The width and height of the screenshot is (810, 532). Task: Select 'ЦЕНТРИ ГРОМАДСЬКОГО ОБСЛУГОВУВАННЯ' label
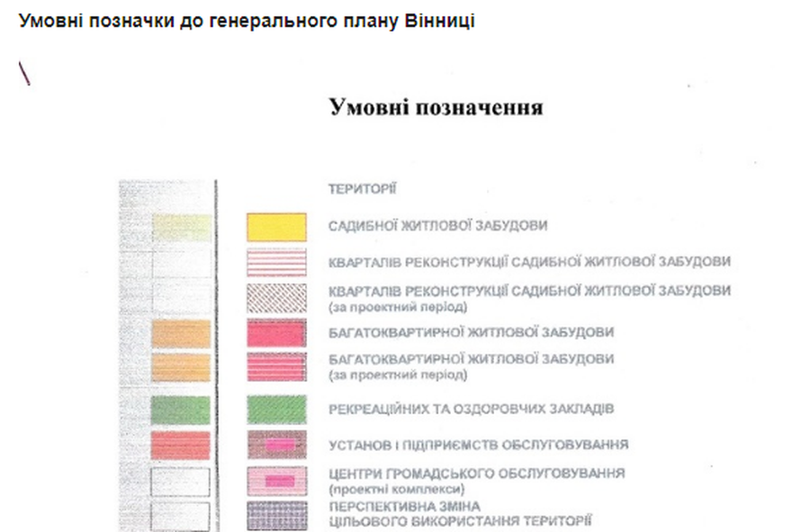(x=477, y=473)
